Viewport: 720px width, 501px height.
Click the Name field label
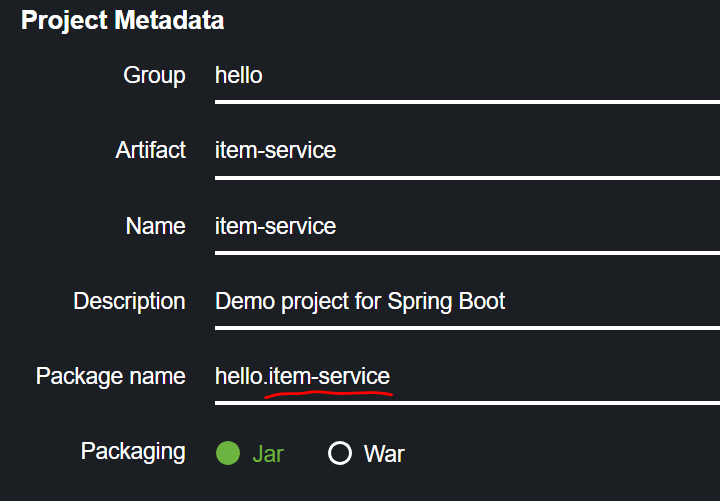[155, 226]
